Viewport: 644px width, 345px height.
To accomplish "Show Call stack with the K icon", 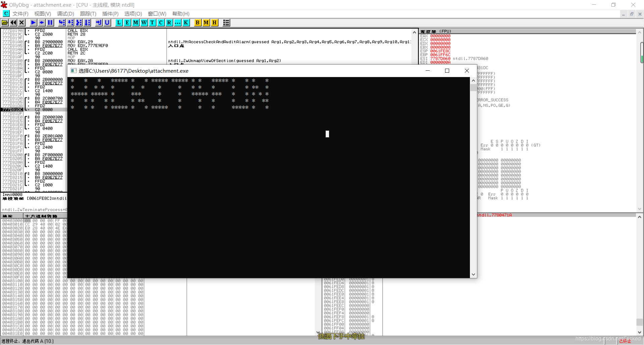I will (x=186, y=22).
